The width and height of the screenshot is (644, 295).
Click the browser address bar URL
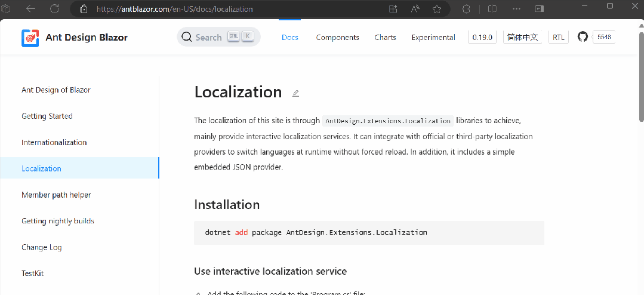(174, 8)
